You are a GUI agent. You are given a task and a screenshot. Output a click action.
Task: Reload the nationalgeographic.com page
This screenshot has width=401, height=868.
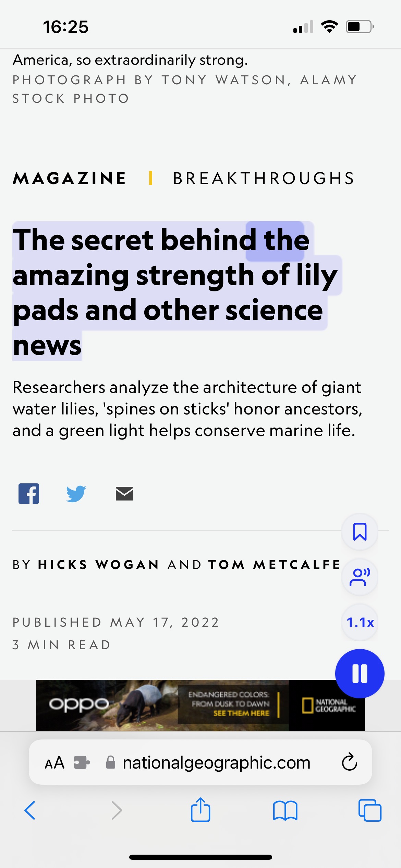coord(350,762)
